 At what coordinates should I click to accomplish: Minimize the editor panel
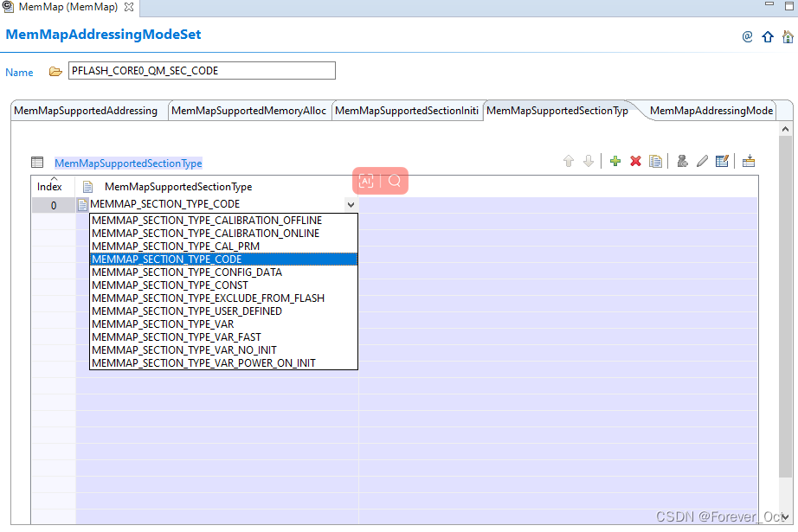[x=769, y=4]
